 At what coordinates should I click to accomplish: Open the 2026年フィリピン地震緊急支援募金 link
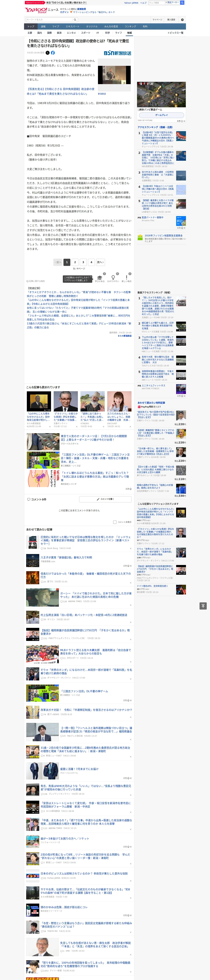[164, 236]
